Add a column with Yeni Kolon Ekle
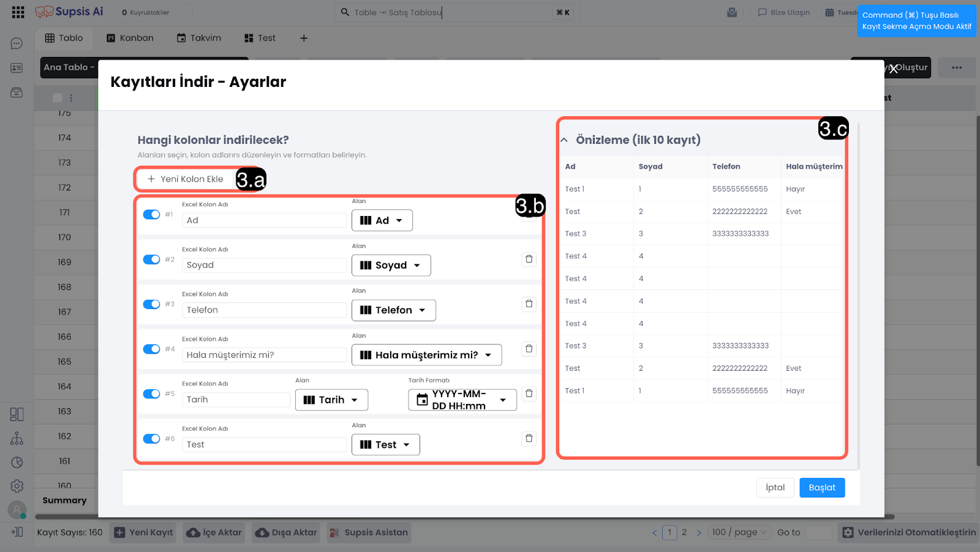Image resolution: width=980 pixels, height=552 pixels. [186, 179]
